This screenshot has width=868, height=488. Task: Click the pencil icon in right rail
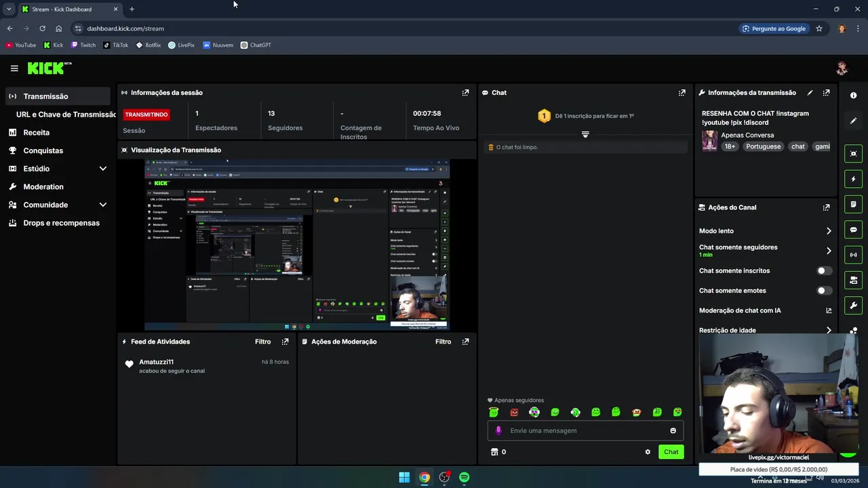[853, 121]
